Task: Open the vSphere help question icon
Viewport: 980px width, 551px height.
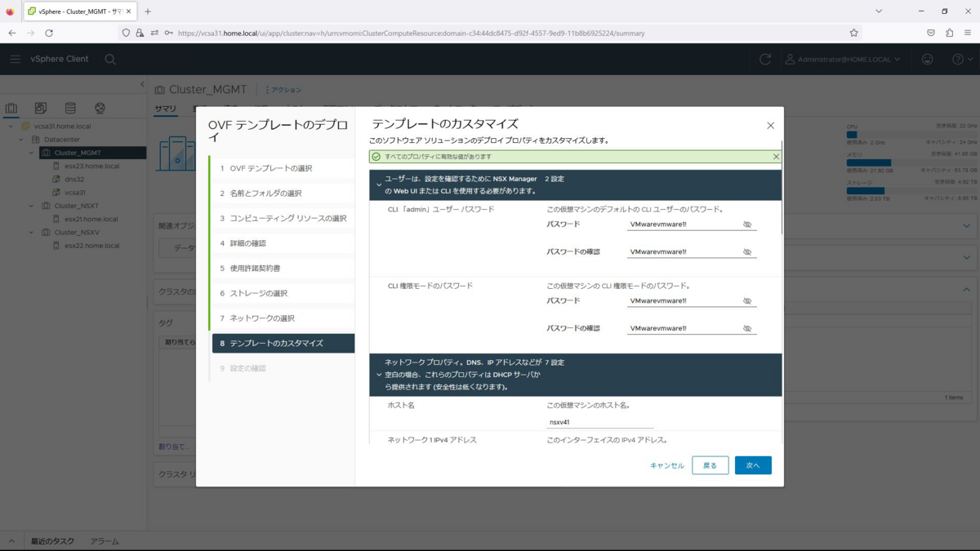Action: point(958,59)
